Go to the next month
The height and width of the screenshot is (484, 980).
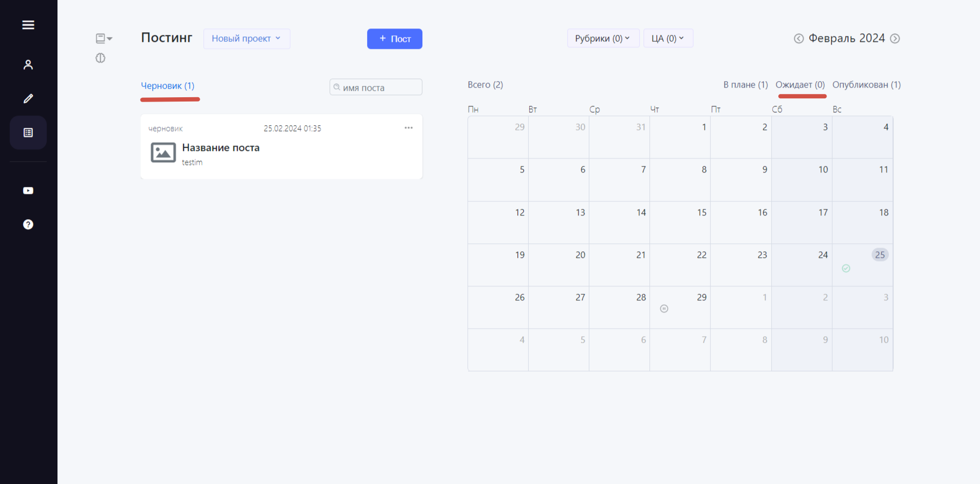click(x=895, y=39)
